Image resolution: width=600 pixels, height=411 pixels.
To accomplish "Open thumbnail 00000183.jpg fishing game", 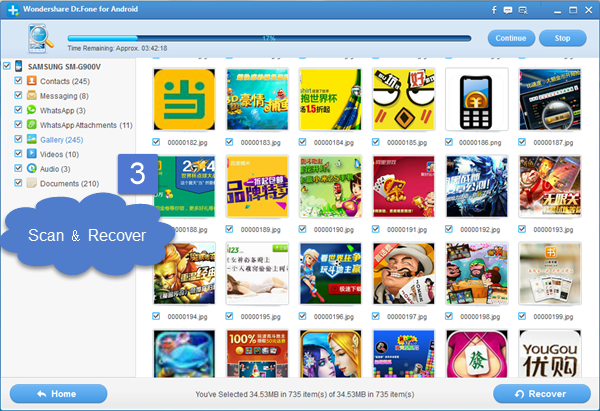I will [x=258, y=99].
